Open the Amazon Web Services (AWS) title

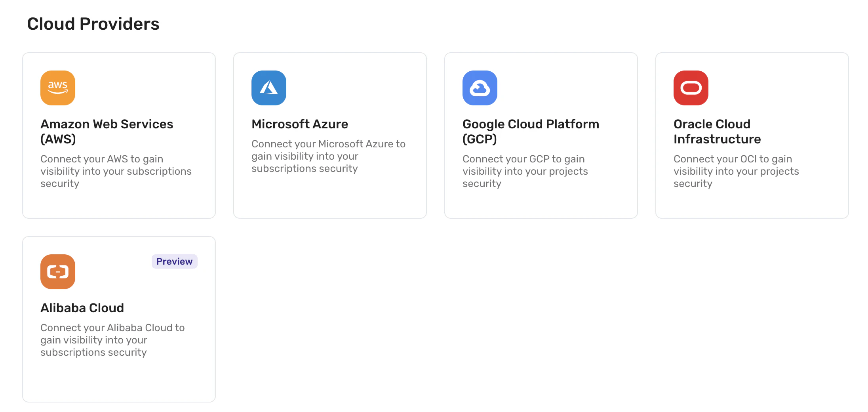coord(107,132)
